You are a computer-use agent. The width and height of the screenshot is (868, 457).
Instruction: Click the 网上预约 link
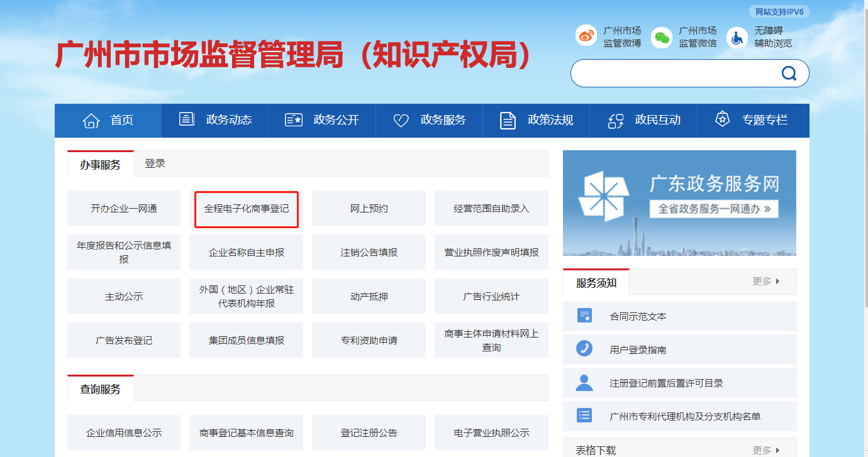[369, 208]
